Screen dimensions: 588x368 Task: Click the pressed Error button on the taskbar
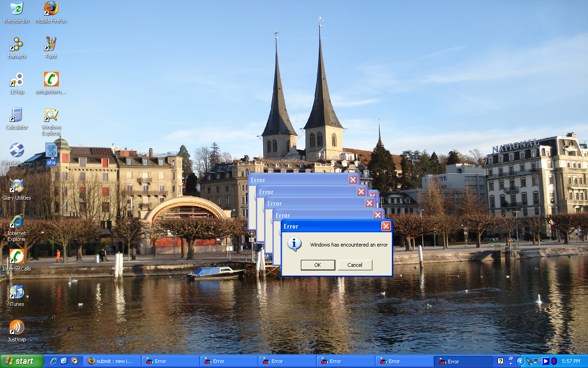(x=464, y=361)
